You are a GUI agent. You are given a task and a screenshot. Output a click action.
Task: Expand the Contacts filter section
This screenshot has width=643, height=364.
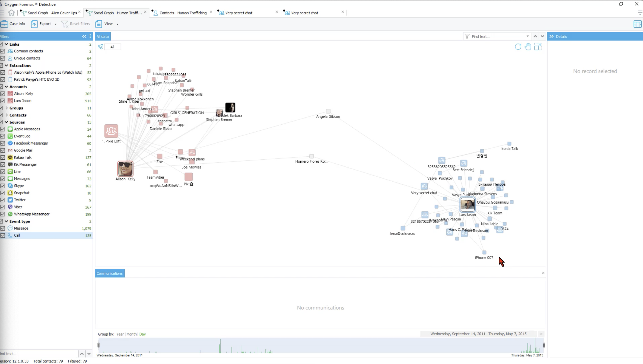[6, 115]
